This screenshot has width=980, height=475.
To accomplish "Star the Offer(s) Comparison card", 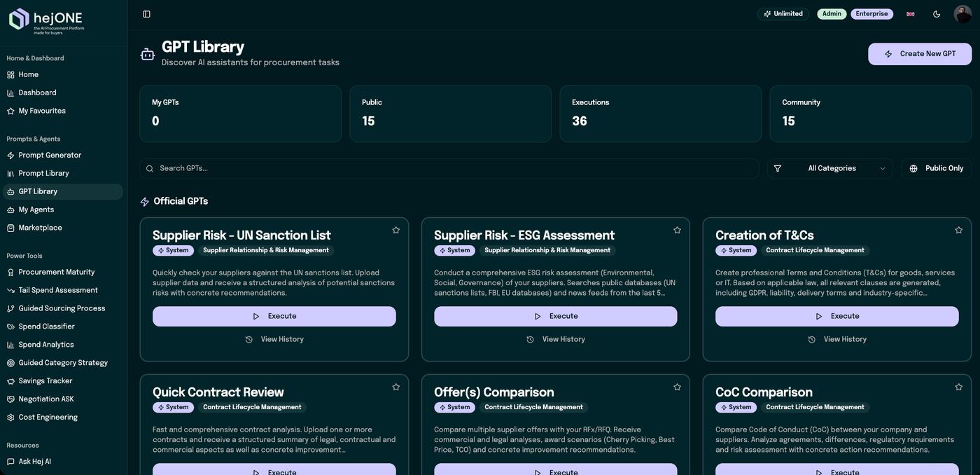I will [x=677, y=387].
